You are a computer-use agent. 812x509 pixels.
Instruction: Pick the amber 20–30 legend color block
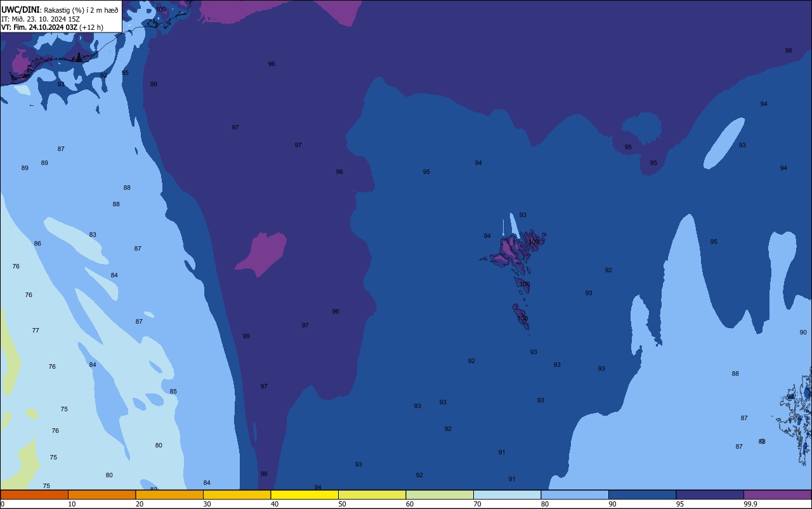click(x=169, y=494)
